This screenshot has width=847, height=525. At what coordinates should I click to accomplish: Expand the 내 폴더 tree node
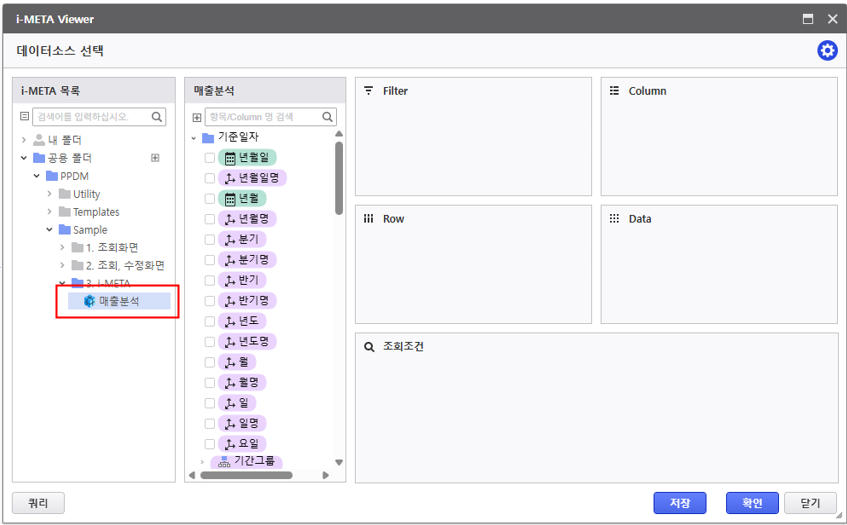tap(24, 140)
